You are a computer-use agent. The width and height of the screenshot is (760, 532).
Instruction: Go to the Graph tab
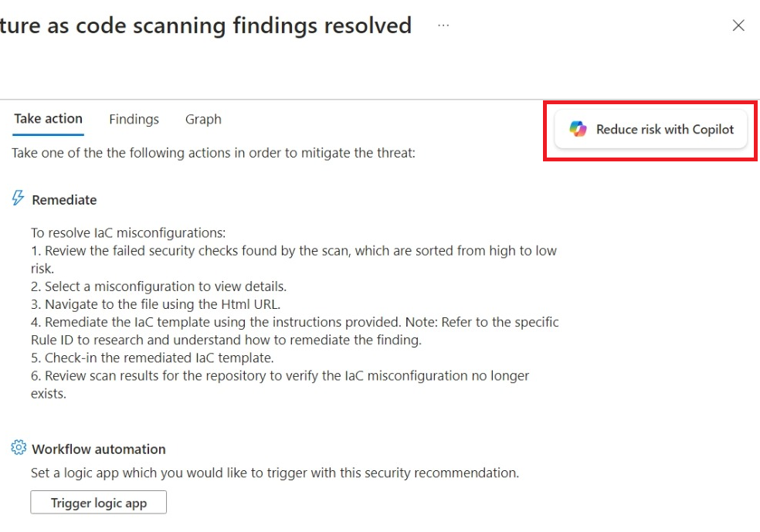(x=203, y=119)
